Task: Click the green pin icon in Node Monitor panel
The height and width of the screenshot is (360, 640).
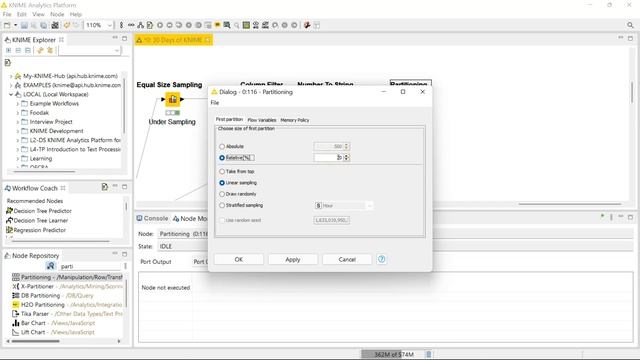Action: click(x=602, y=217)
